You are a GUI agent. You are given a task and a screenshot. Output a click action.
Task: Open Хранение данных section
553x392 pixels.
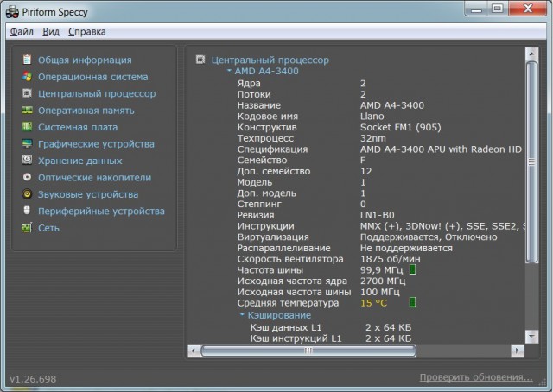[x=80, y=161]
